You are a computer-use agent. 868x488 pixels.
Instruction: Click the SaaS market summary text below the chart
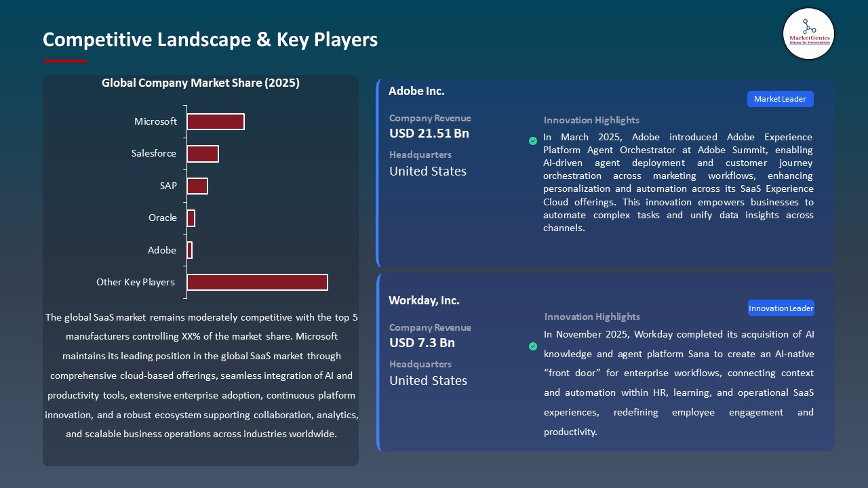point(201,375)
